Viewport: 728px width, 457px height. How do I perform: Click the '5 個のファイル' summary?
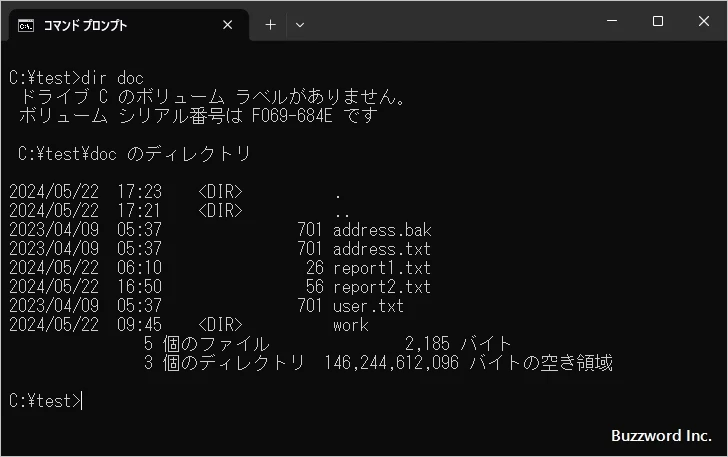[207, 344]
